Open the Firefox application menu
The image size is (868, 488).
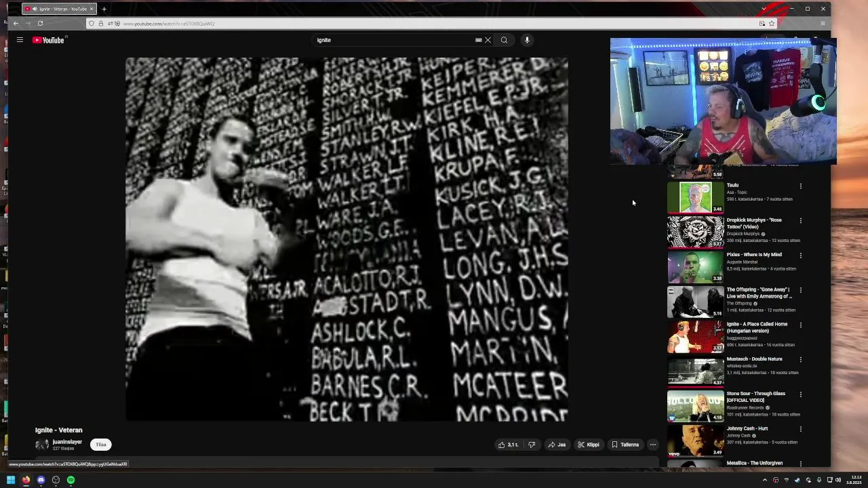[823, 24]
